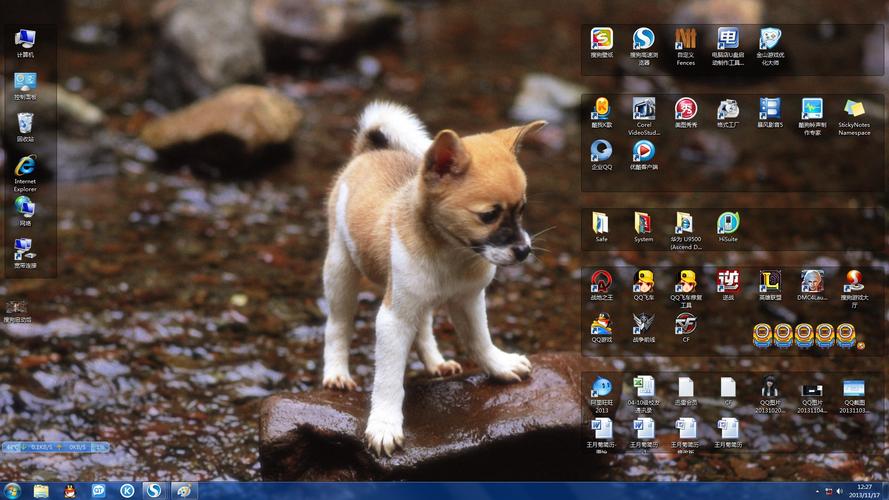The width and height of the screenshot is (889, 500).
Task: Open the System folder icon
Action: (x=644, y=223)
